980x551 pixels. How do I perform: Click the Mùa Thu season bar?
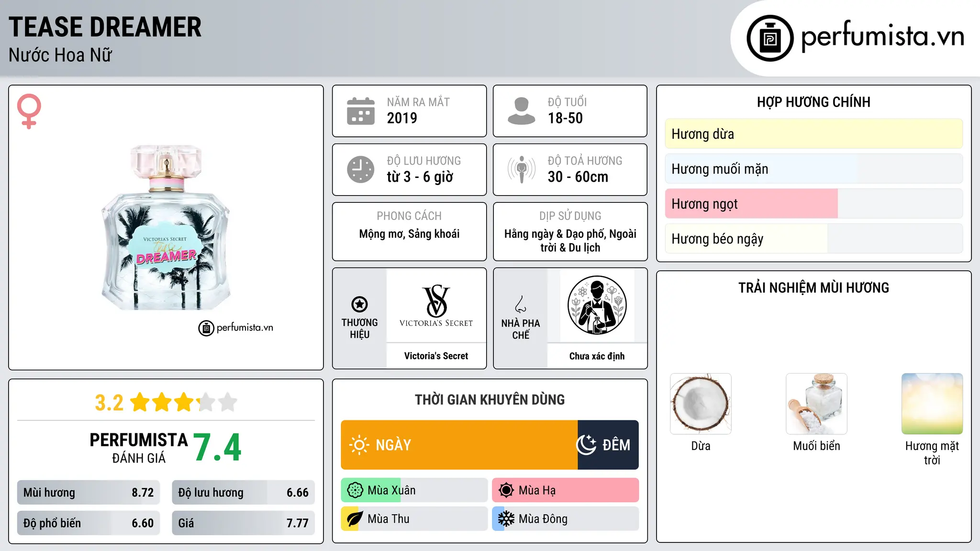(x=414, y=519)
